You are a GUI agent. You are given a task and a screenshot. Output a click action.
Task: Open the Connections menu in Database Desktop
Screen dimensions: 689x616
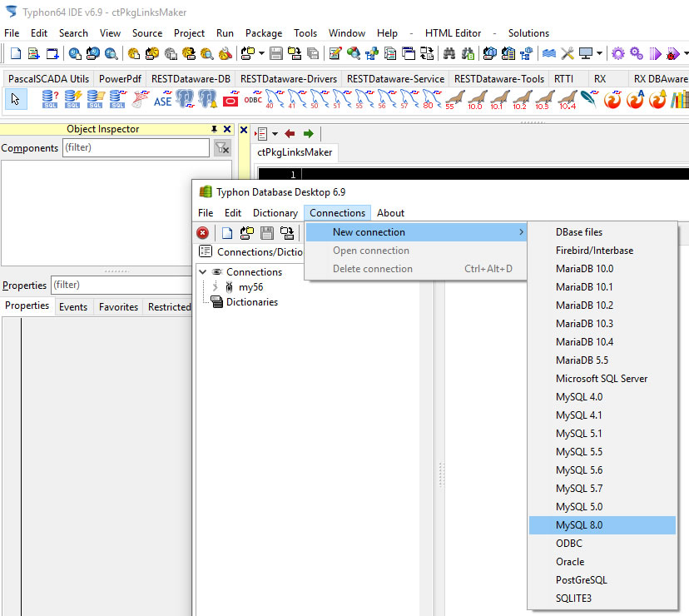338,213
